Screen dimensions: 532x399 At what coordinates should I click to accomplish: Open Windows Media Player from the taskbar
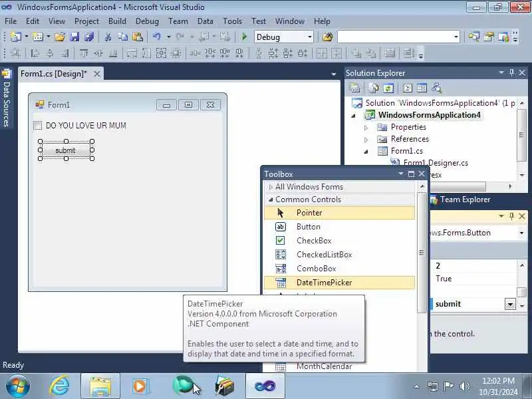click(x=140, y=386)
